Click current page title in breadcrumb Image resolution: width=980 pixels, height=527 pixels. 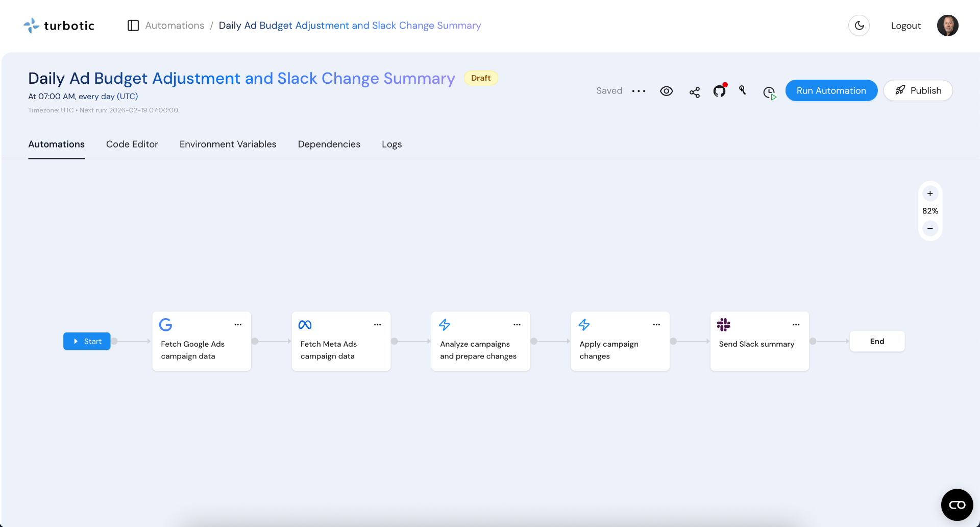(x=350, y=26)
